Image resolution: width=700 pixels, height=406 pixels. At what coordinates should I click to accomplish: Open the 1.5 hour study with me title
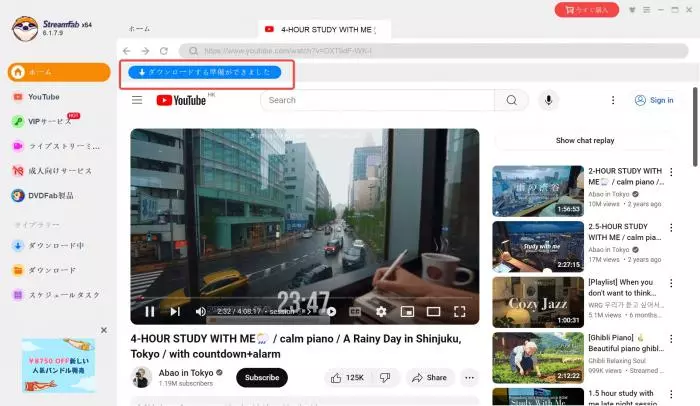(622, 397)
